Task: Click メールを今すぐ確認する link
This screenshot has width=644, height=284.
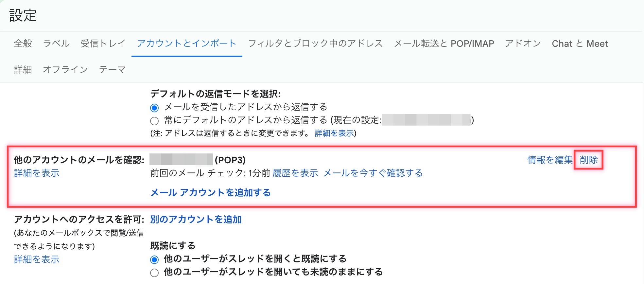Action: coord(373,173)
